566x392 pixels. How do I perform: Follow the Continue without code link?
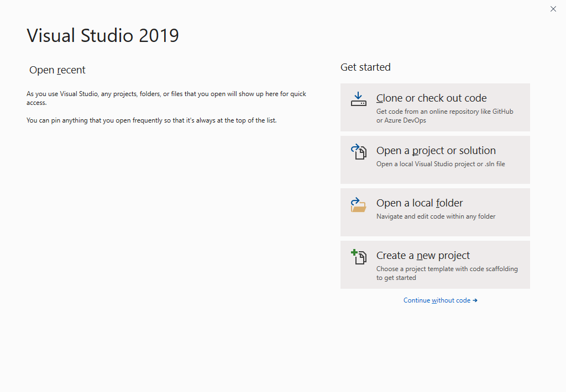click(x=437, y=300)
